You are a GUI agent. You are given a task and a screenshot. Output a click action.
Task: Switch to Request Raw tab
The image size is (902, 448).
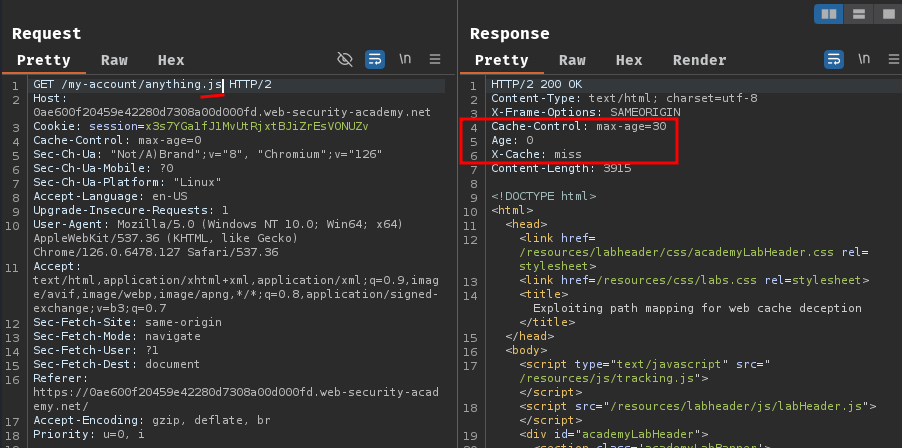pos(114,60)
